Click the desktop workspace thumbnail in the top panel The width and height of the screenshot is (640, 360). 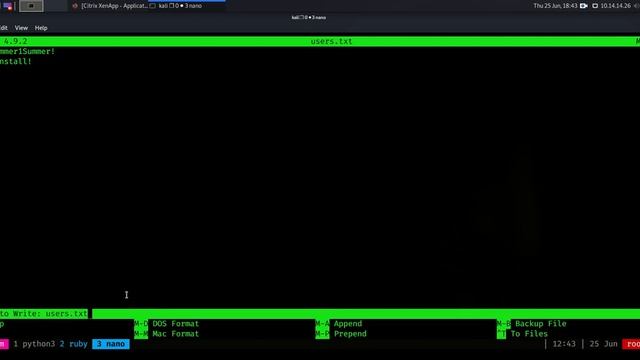31,6
